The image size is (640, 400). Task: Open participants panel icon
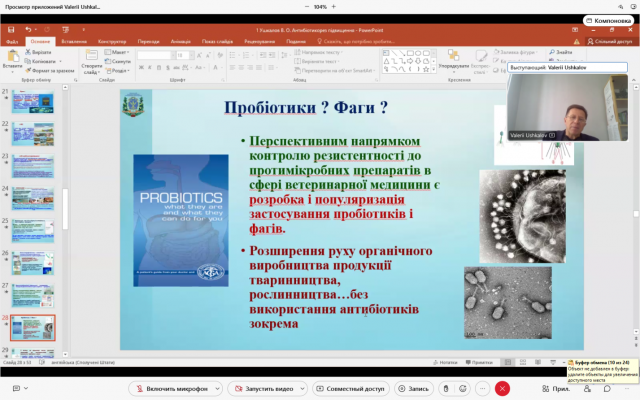point(587,389)
